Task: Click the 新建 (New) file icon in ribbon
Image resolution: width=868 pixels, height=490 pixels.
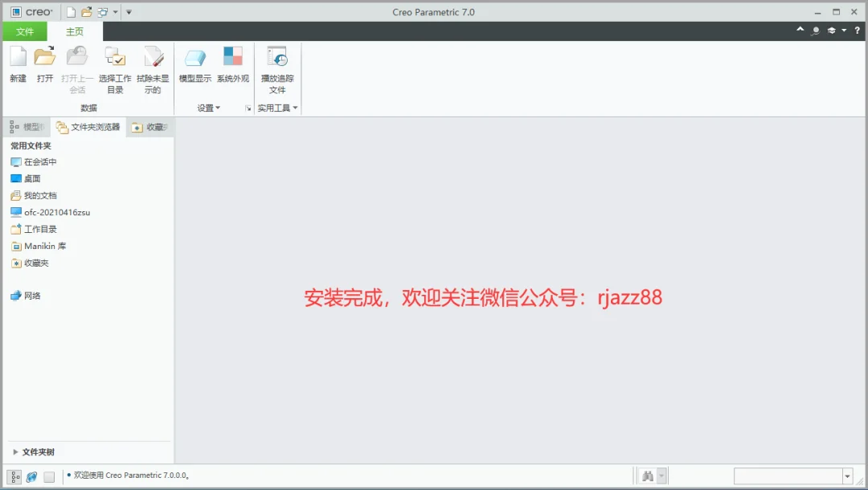Action: [x=18, y=57]
